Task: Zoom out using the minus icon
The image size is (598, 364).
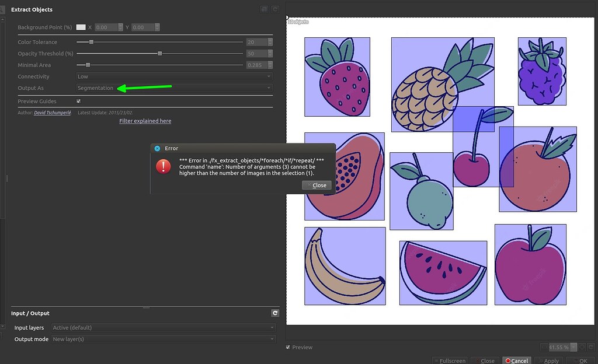Action: click(544, 347)
